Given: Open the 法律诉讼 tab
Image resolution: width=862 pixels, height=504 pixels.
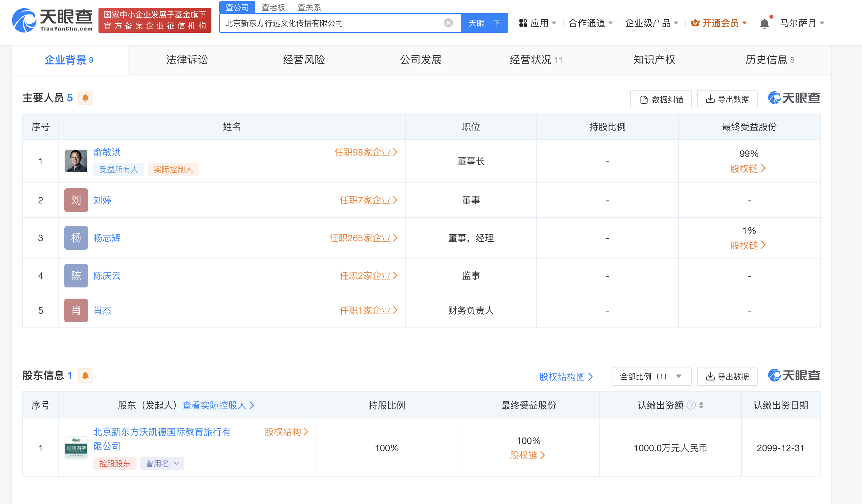Looking at the screenshot, I should (187, 60).
